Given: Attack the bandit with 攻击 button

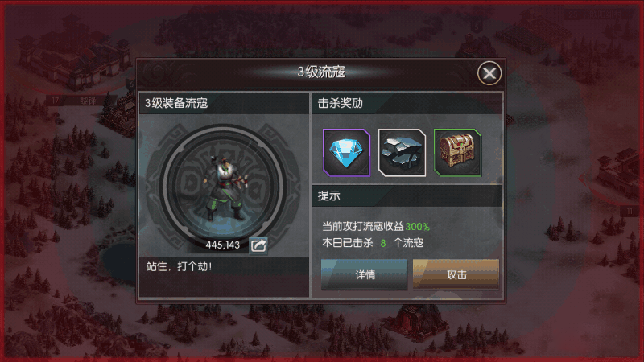Looking at the screenshot, I should point(456,274).
